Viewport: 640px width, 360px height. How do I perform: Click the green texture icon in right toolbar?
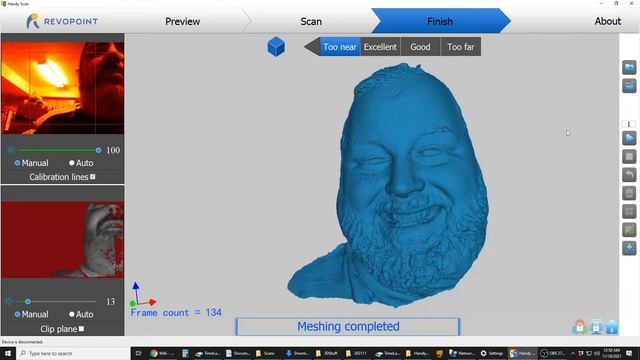tap(629, 230)
